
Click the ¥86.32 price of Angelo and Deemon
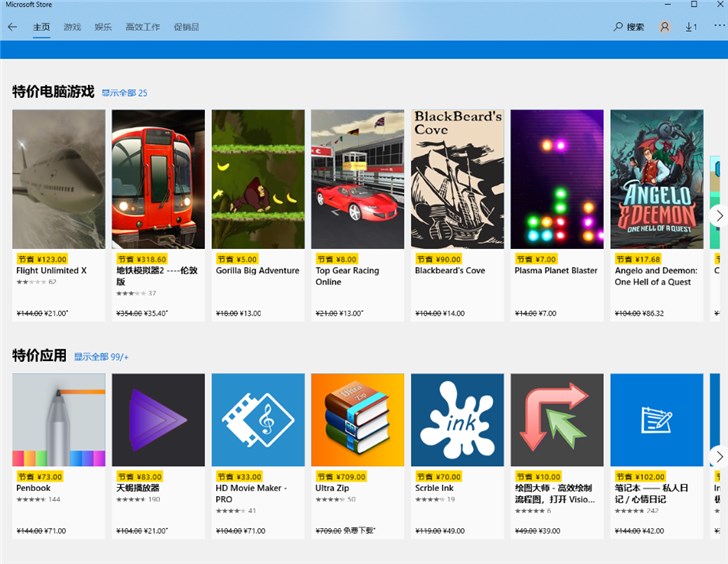tap(653, 313)
